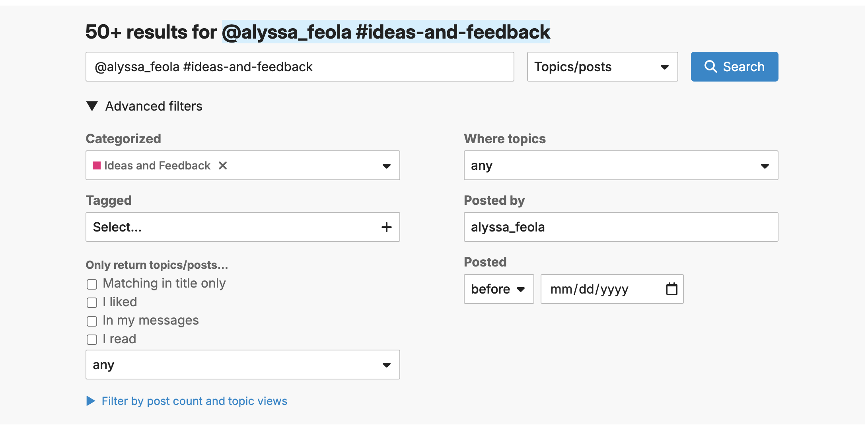Tick the I read checkbox

pyautogui.click(x=92, y=340)
